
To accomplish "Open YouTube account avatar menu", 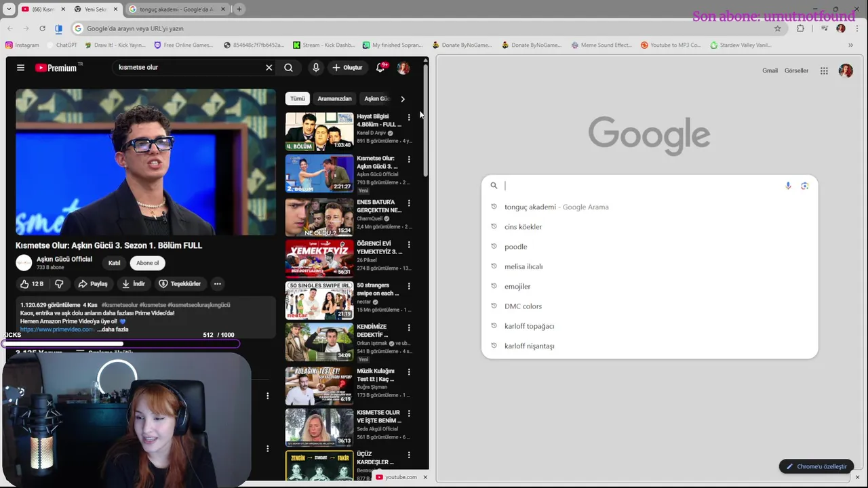I will coord(403,68).
